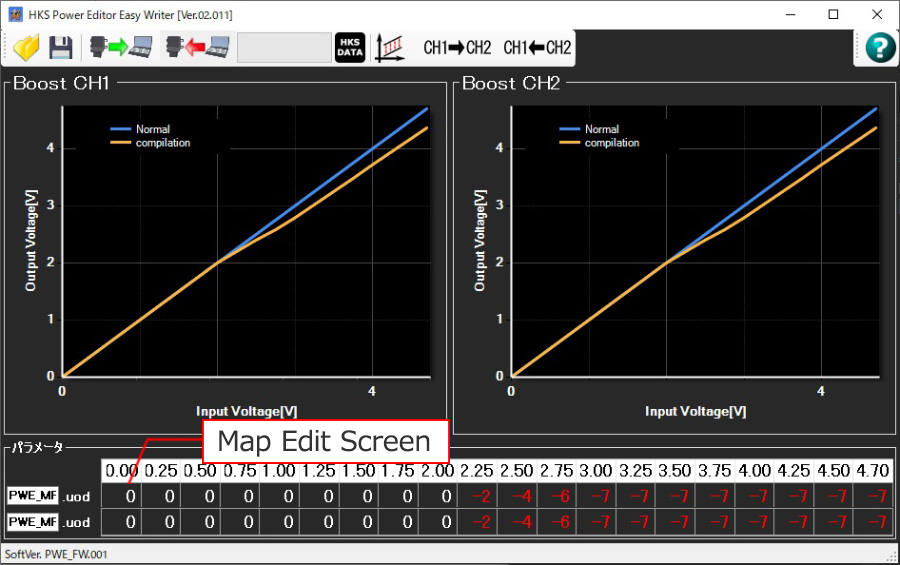Screen dimensions: 900x565
Task: Click lower PWE_MF row label
Action: point(33,521)
